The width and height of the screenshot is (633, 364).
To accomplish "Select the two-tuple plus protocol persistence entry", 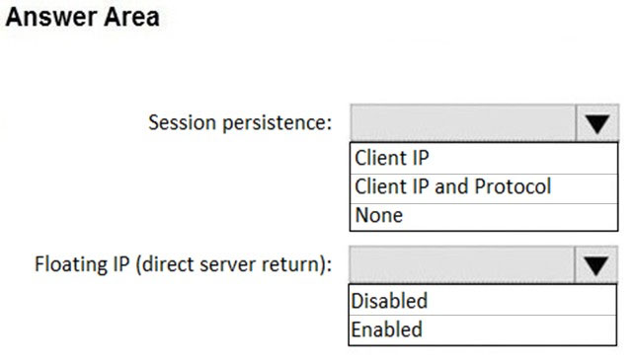I will point(484,188).
